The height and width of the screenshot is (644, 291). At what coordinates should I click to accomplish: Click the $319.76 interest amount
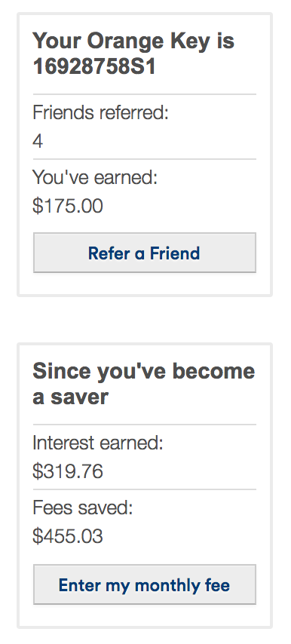[68, 471]
